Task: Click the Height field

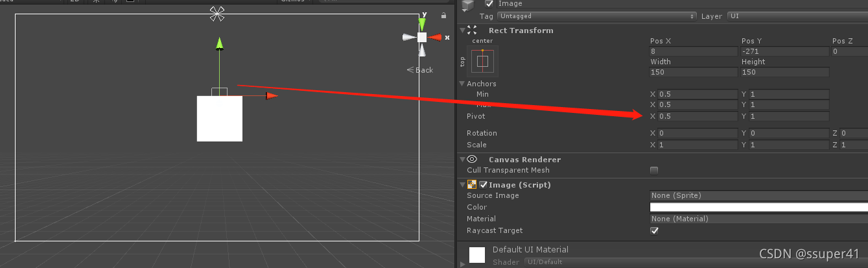Action: (785, 72)
